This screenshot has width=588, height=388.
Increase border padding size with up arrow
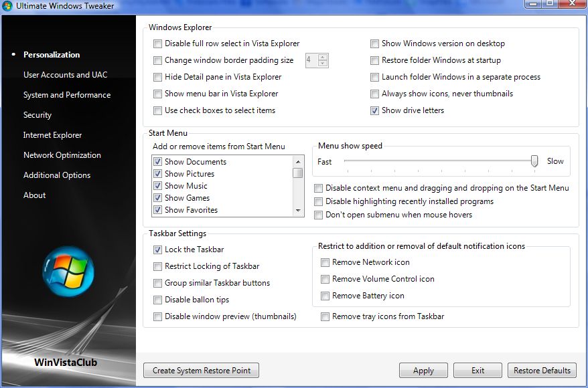(323, 58)
